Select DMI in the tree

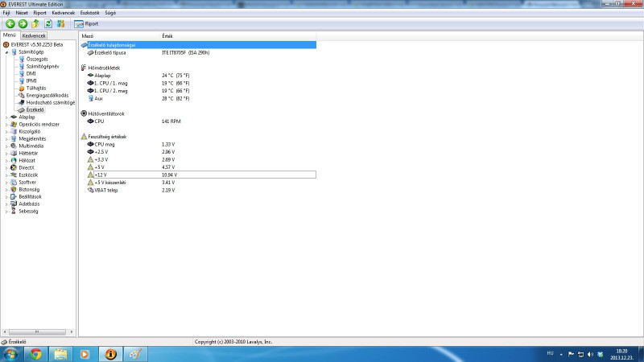click(31, 74)
